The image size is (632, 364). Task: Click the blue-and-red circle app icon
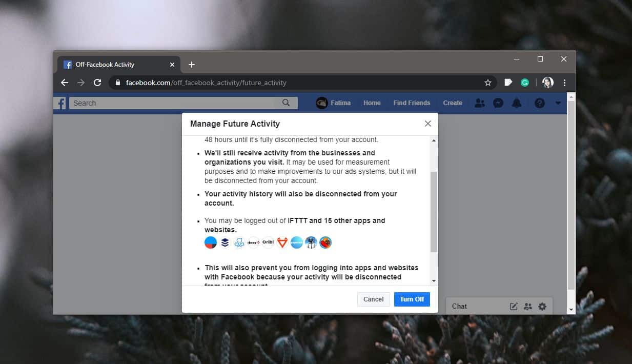(x=211, y=242)
